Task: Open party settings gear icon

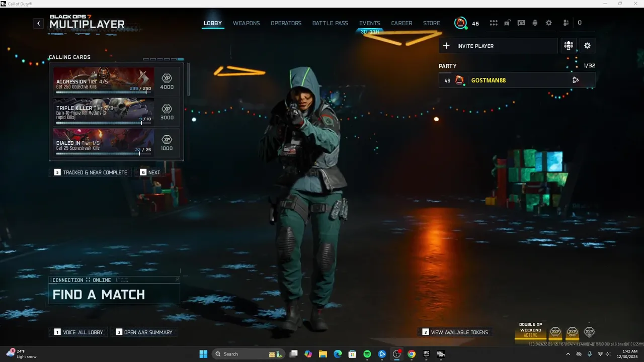Action: [587, 46]
